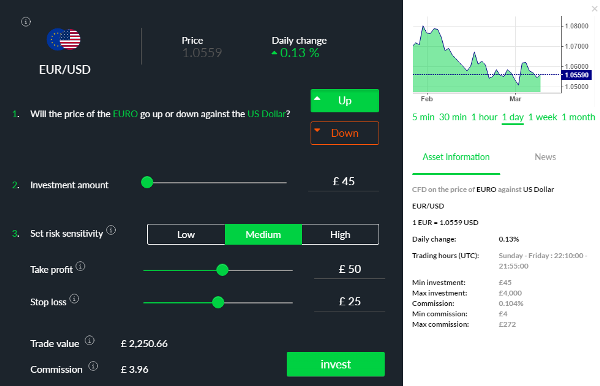Click the Commission 0.104% value
This screenshot has width=600, height=386.
pyautogui.click(x=511, y=304)
